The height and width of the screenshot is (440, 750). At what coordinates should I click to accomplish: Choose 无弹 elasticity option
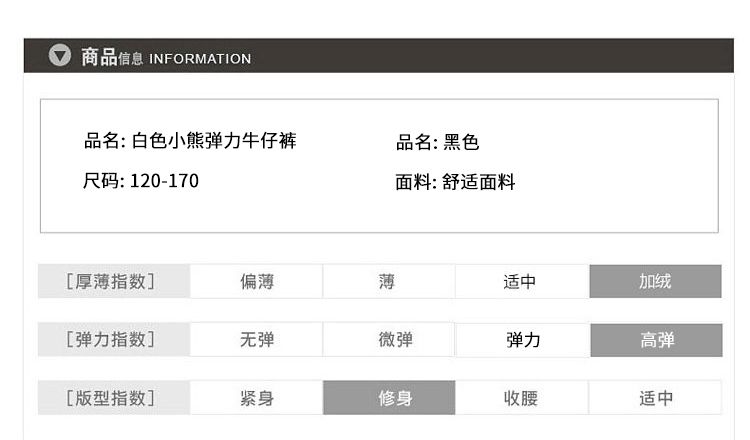257,340
